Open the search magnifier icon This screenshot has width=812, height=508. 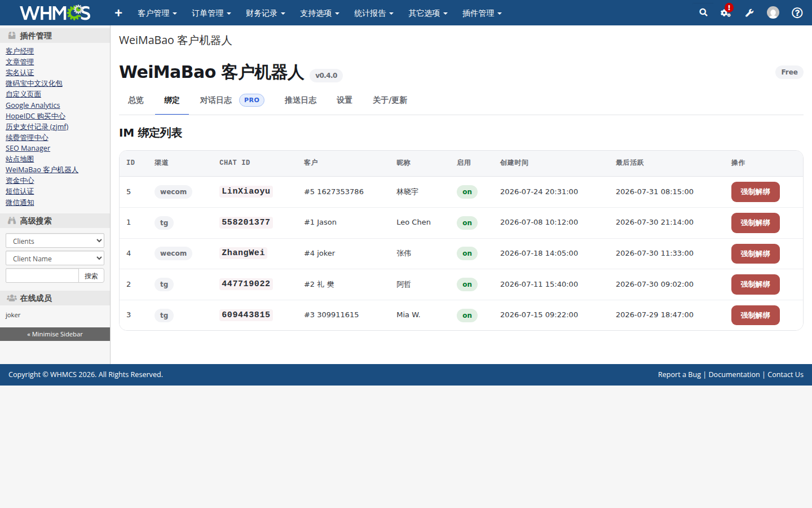coord(703,12)
